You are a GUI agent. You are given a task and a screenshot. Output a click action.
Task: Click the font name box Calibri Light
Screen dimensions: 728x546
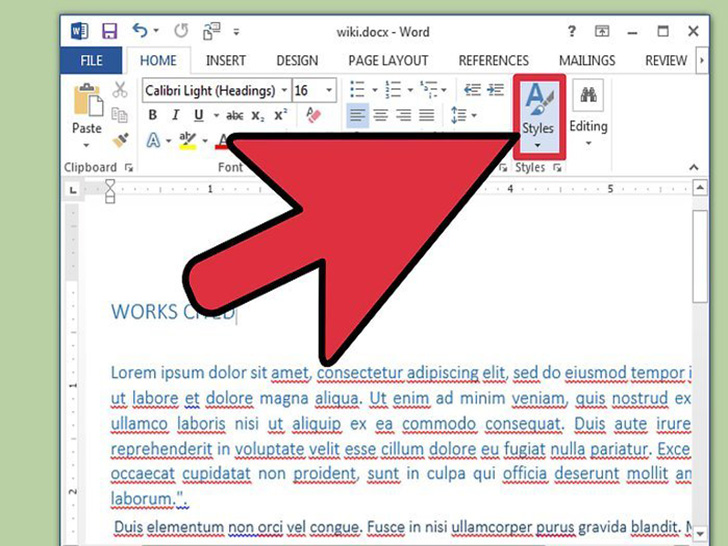coord(211,90)
